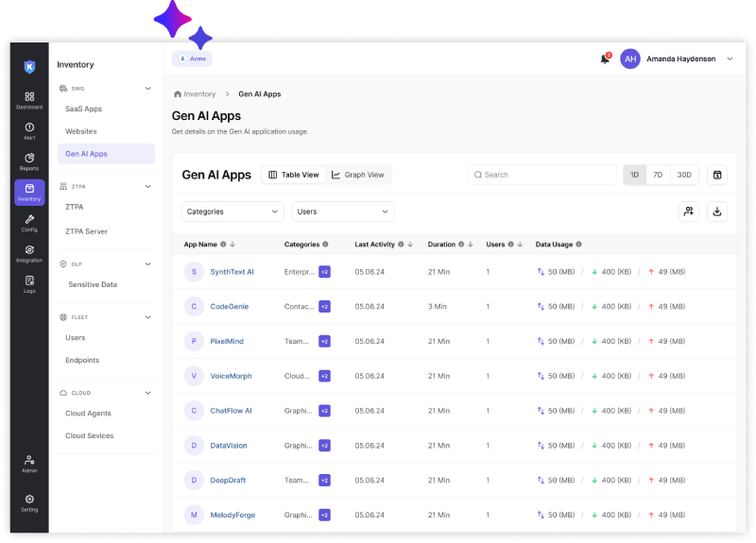
Task: Click the Search input field
Action: tap(543, 175)
